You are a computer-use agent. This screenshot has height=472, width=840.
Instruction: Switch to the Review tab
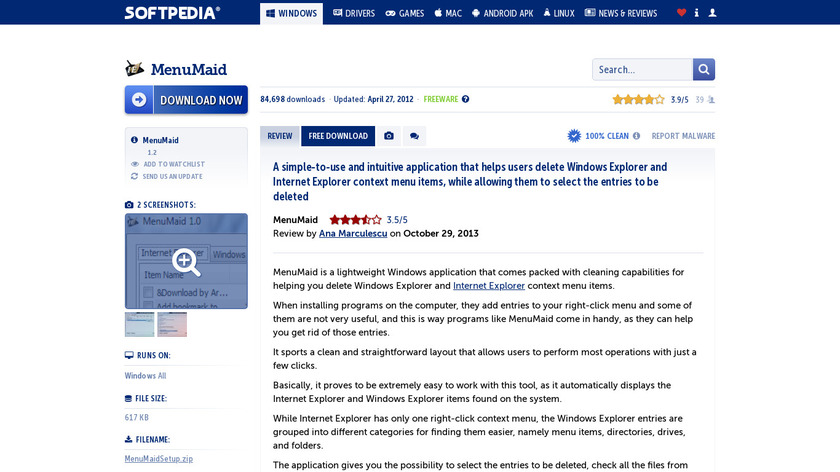tap(280, 136)
